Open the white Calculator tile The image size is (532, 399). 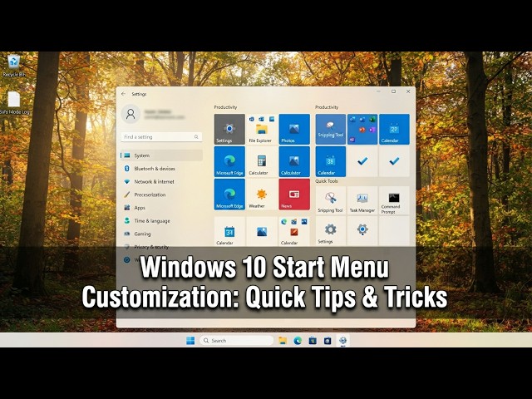[x=261, y=161]
